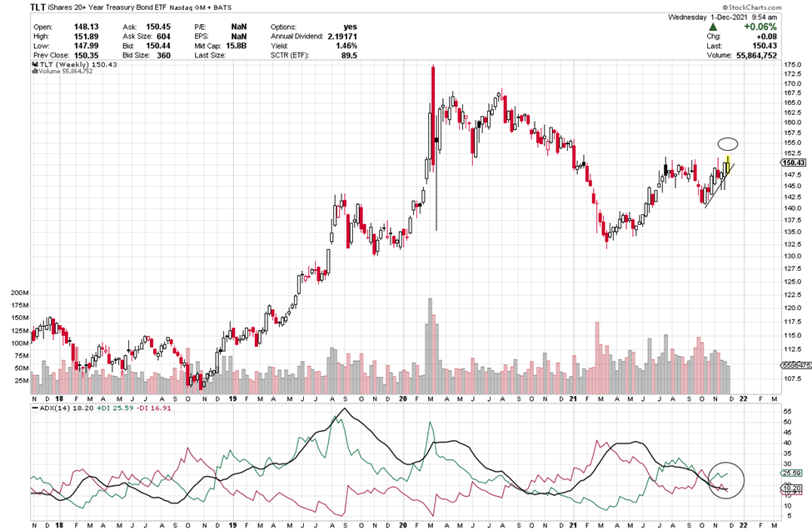Image resolution: width=812 pixels, height=531 pixels.
Task: Click the red '-DI 16.91' legend label
Action: pos(154,408)
